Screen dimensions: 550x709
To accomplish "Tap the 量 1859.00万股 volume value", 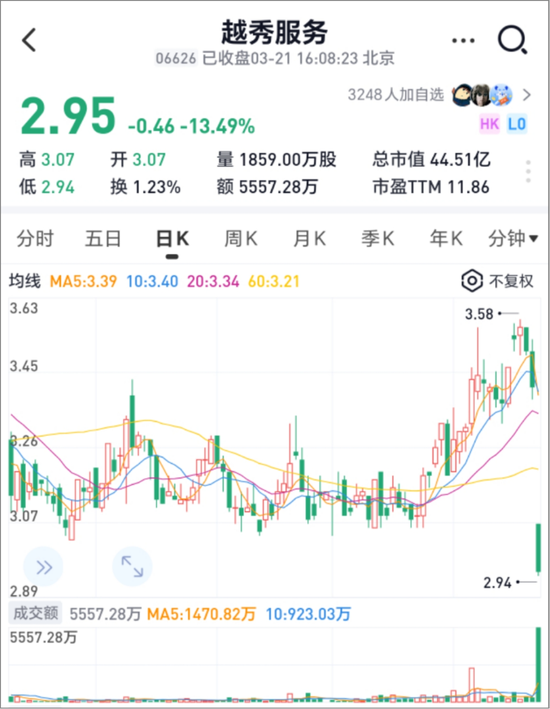I will [276, 160].
